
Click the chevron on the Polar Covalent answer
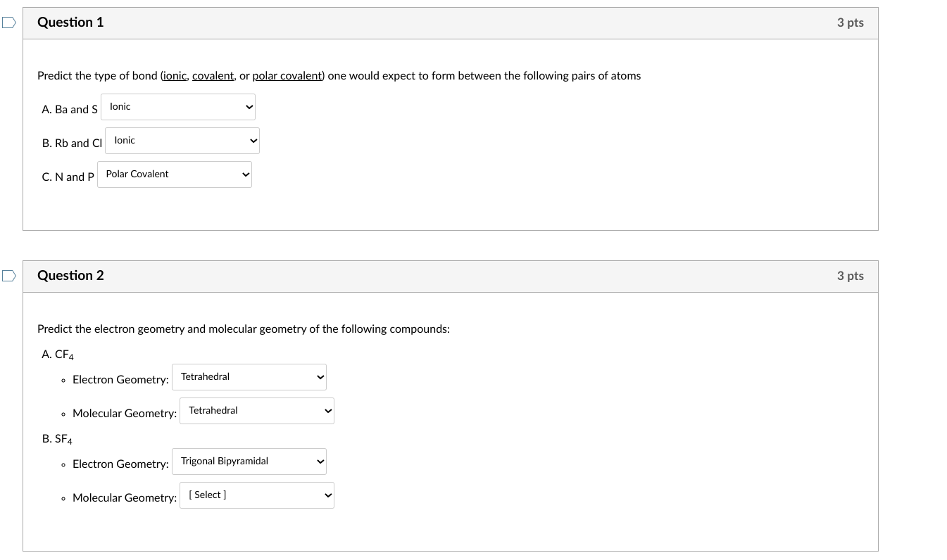pos(245,174)
